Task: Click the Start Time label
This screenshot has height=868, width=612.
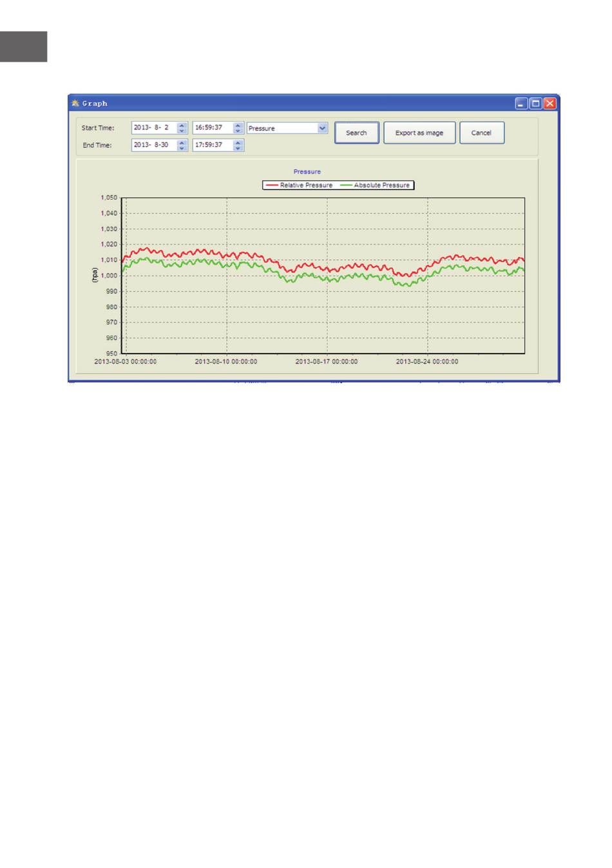Action: pos(98,128)
